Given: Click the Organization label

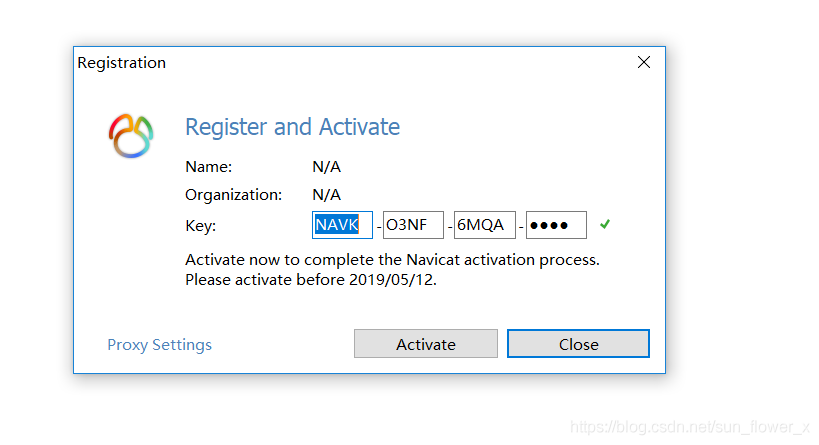Looking at the screenshot, I should pyautogui.click(x=233, y=195).
